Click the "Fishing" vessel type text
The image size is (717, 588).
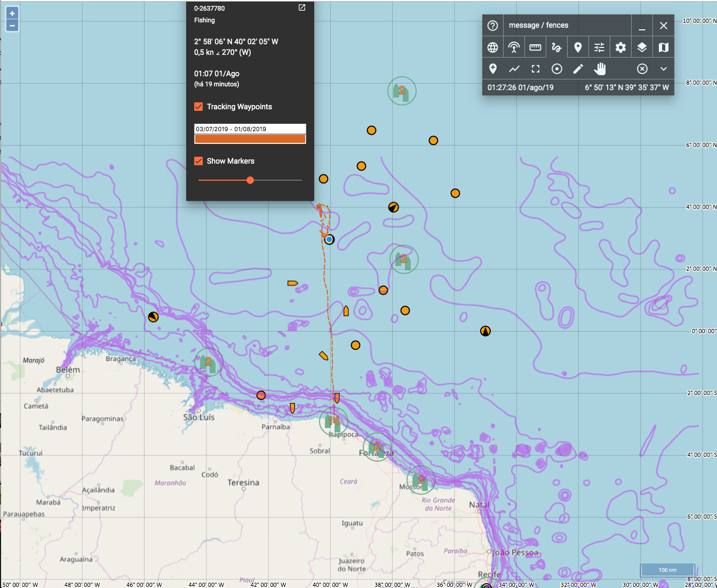(x=204, y=20)
